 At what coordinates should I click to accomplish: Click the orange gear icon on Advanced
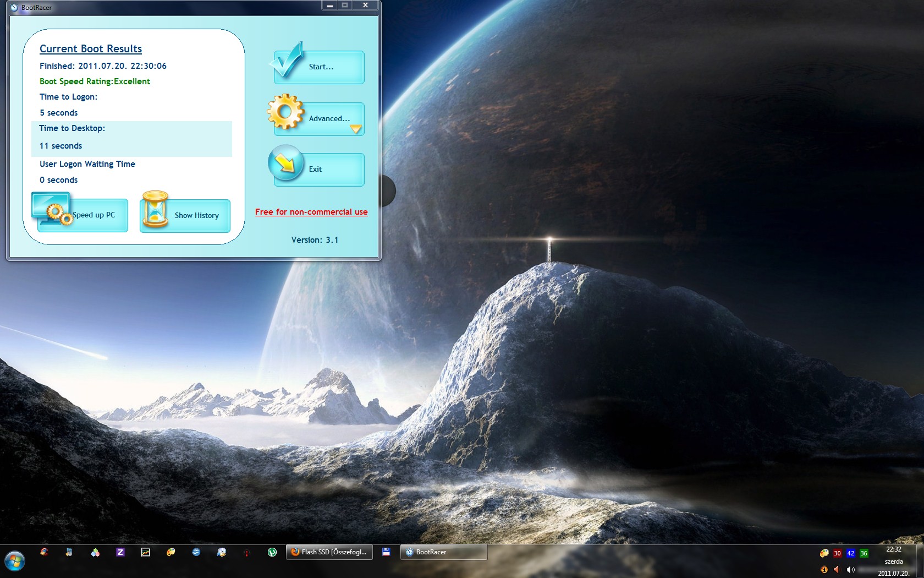(285, 112)
